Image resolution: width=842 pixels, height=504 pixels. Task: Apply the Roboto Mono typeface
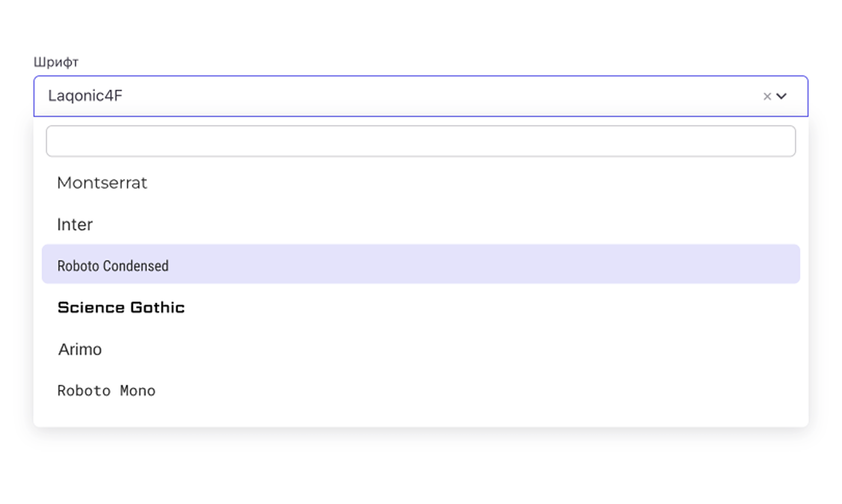[x=106, y=390]
